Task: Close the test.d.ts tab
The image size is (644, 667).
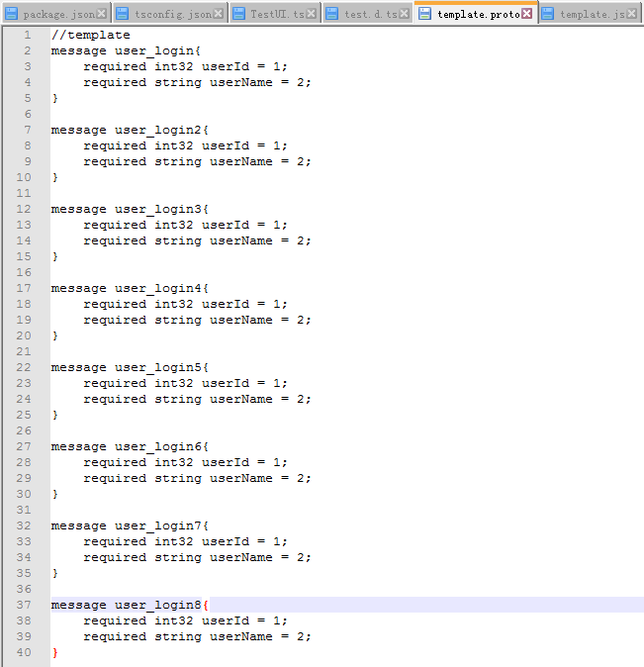Action: (x=404, y=14)
